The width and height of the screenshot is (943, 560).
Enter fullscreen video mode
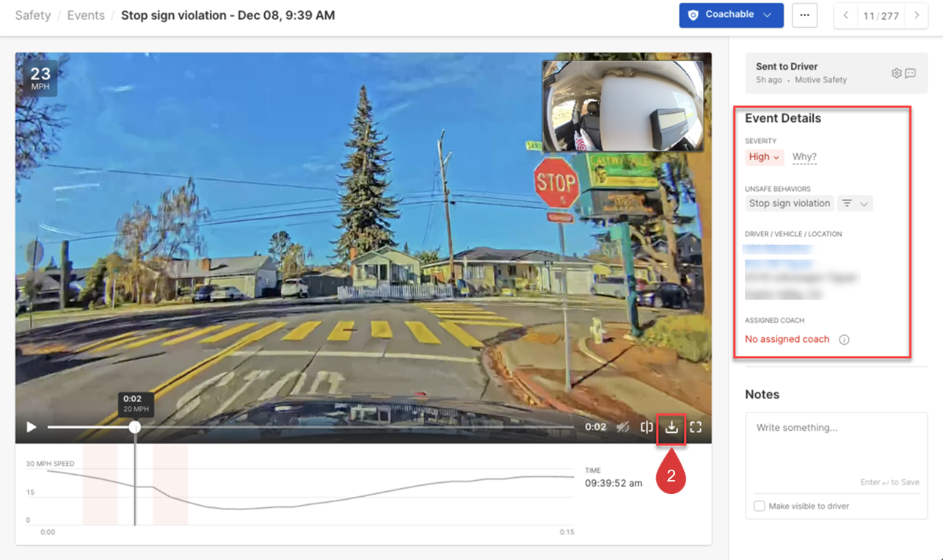pyautogui.click(x=696, y=427)
